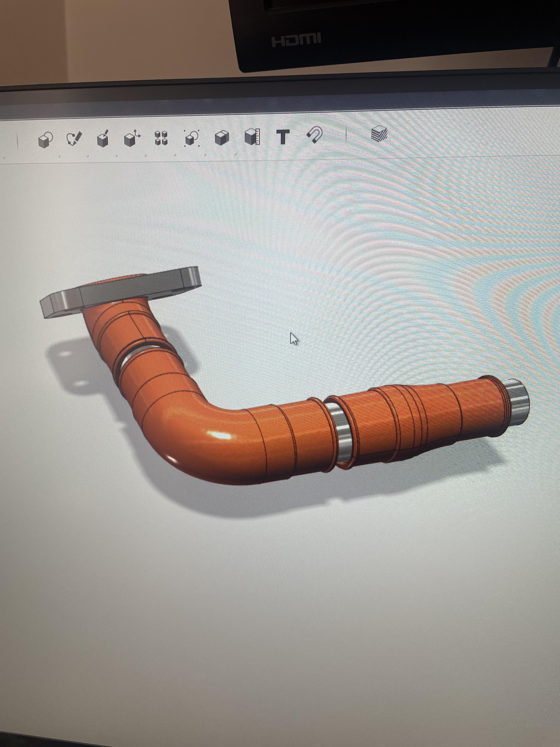Expand dropdown arrow under array pattern tool
The height and width of the screenshot is (747, 560).
click(175, 155)
